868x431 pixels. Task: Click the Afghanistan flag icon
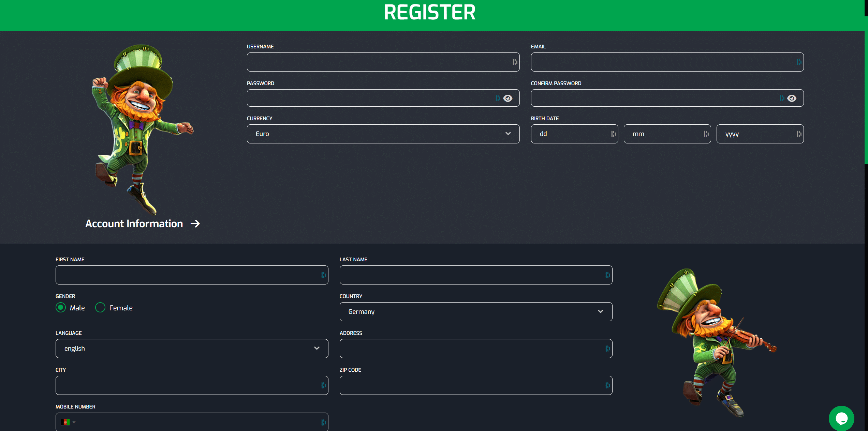pos(64,422)
